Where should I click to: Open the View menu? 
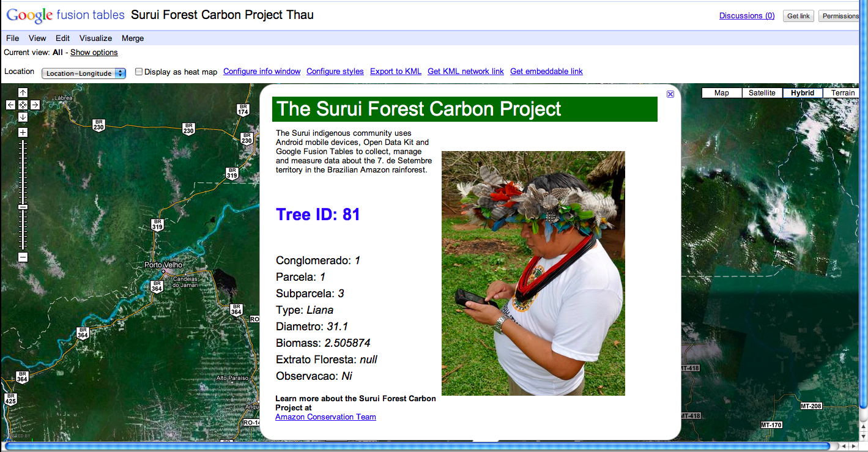(37, 38)
